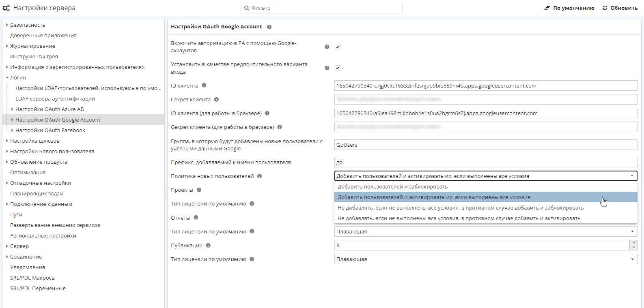Open Оптимизация settings
Image resolution: width=644 pixels, height=308 pixels.
[28, 173]
